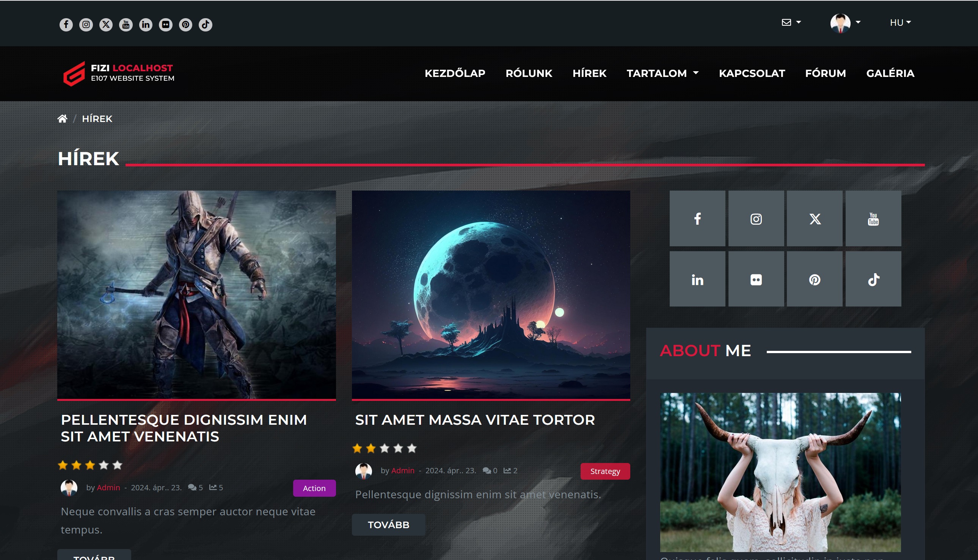Open the moon landscape article thumbnail

[491, 295]
